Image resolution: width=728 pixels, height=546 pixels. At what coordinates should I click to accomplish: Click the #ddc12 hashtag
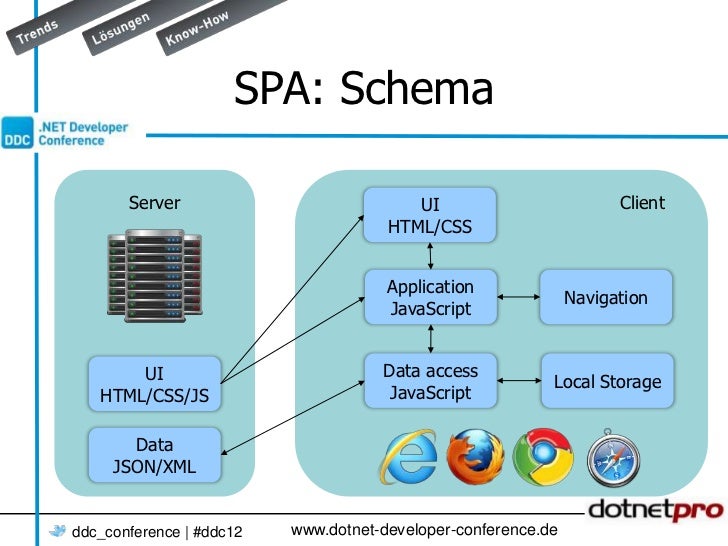[218, 532]
